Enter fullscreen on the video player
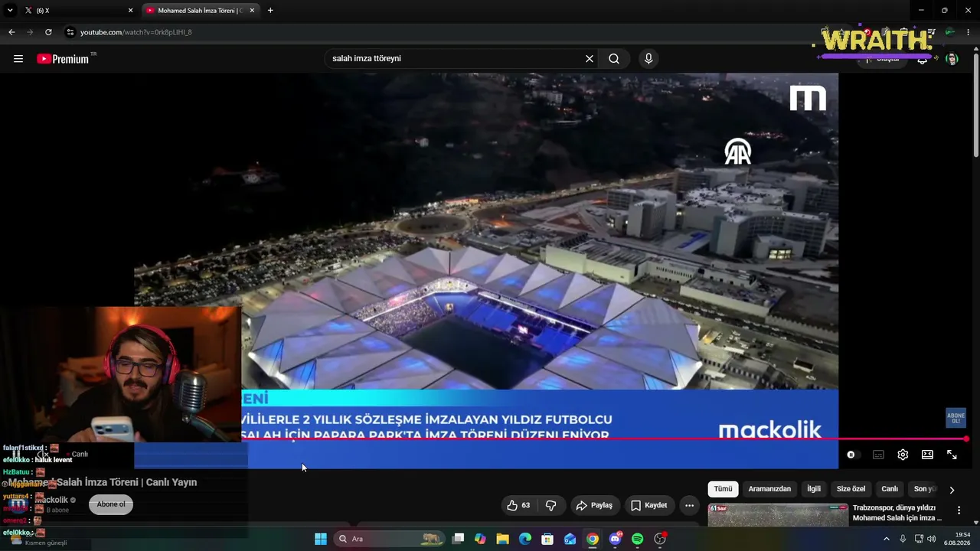Viewport: 980px width, 551px height. point(952,455)
